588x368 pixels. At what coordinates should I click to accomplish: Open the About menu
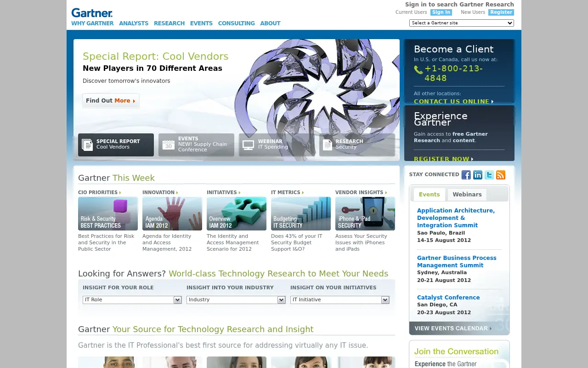[270, 23]
